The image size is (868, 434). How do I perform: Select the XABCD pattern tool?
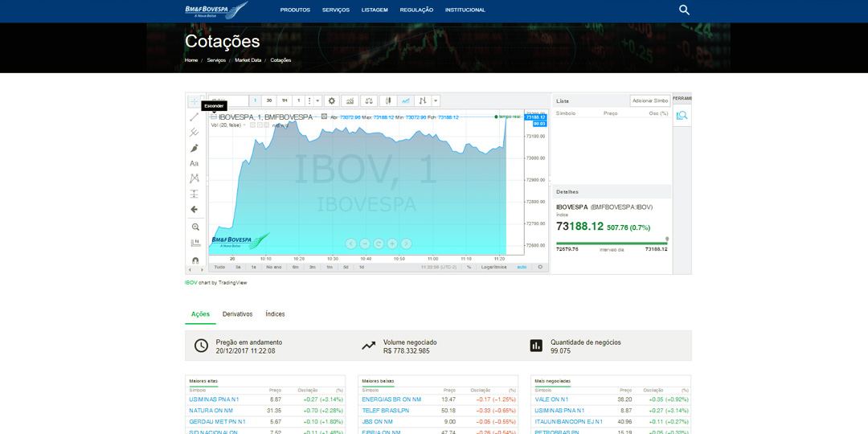point(194,178)
